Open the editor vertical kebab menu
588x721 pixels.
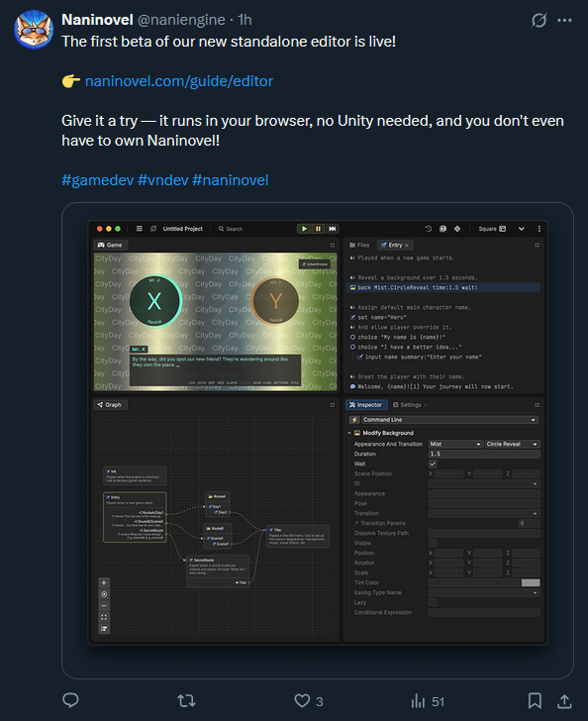tap(539, 229)
